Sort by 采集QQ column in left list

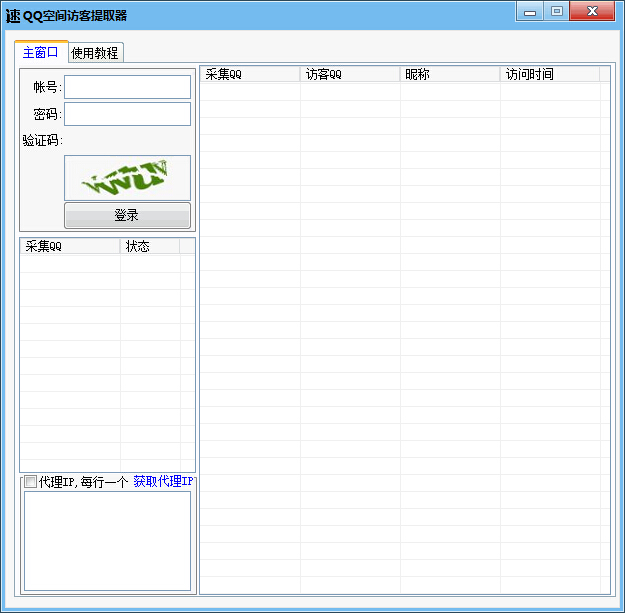[x=70, y=246]
